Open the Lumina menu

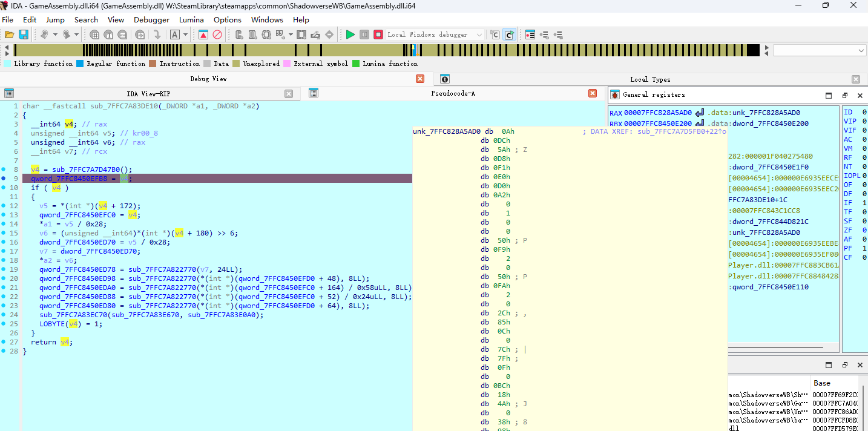click(191, 19)
